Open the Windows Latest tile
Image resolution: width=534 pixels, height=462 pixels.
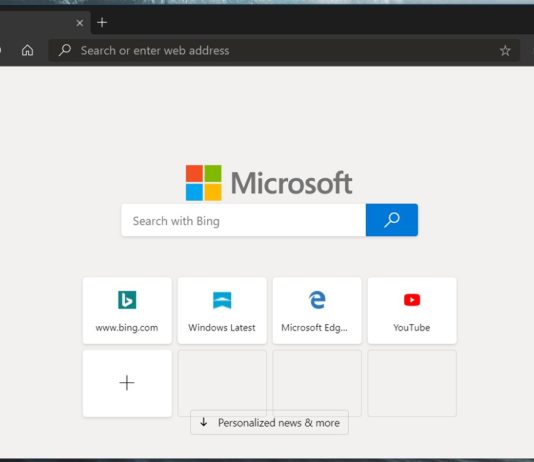pyautogui.click(x=222, y=310)
